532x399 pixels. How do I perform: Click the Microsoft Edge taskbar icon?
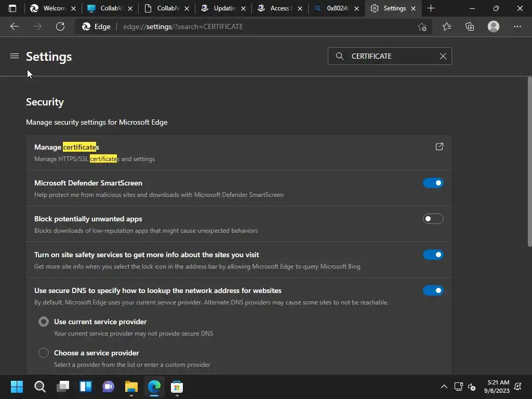(154, 387)
